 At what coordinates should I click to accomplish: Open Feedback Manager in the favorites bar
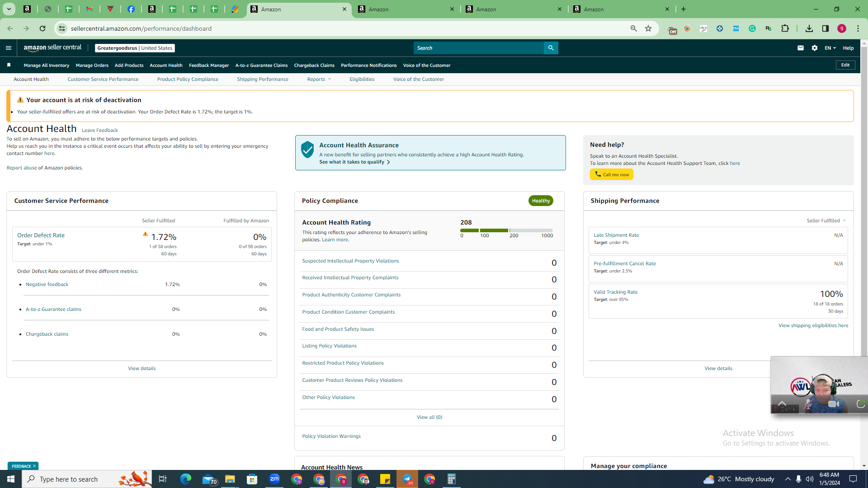click(x=209, y=66)
